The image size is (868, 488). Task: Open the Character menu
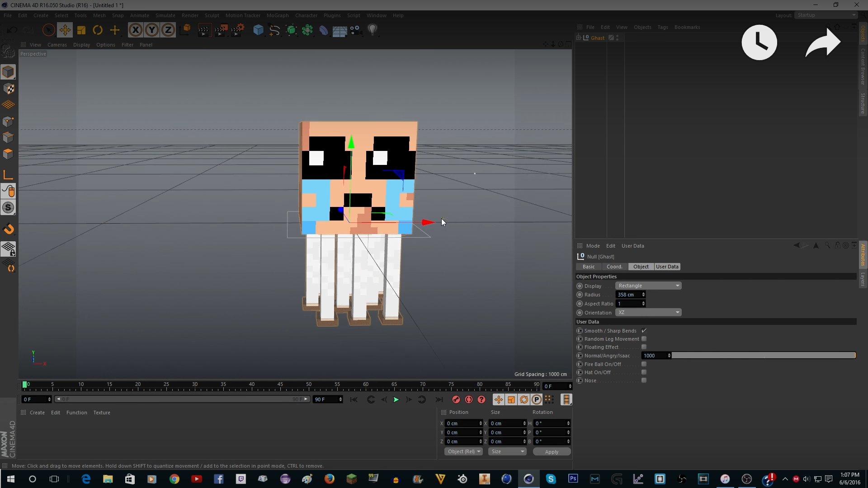306,15
